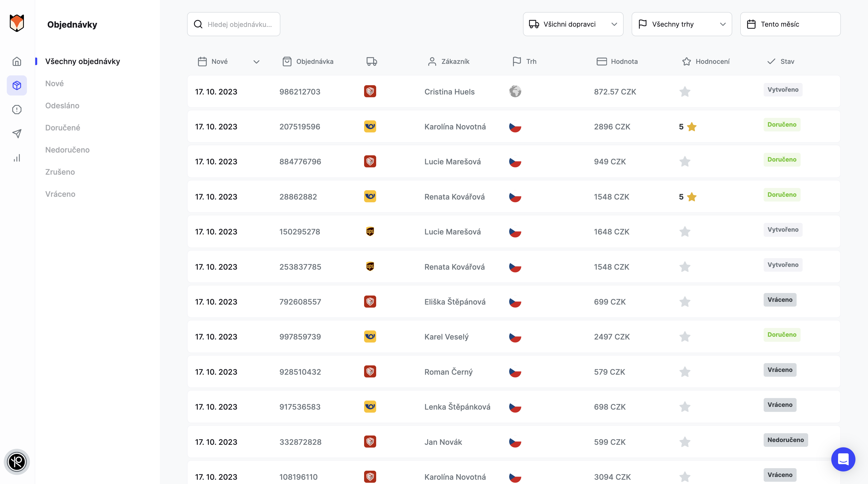This screenshot has width=868, height=484.
Task: Click the value 872.57 CZK
Action: [615, 92]
